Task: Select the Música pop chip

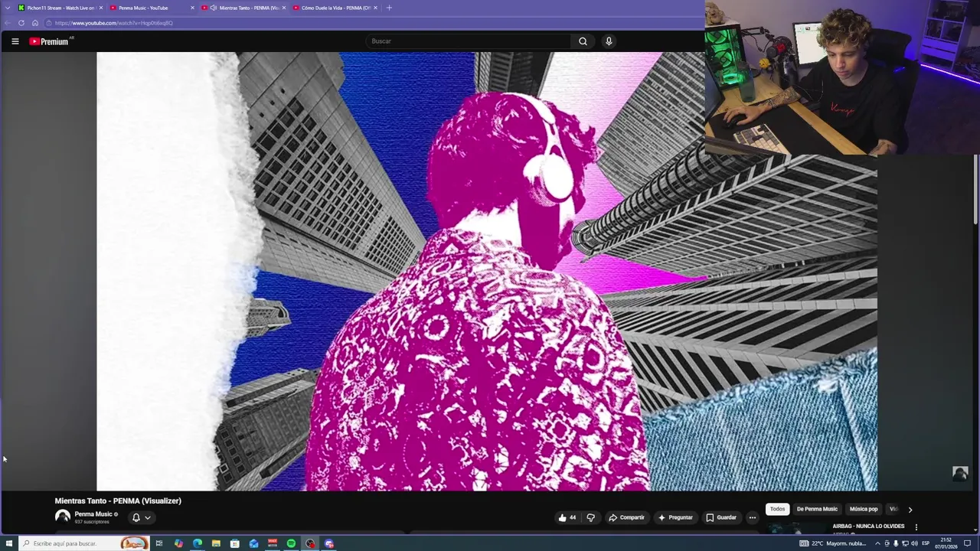Action: point(864,509)
